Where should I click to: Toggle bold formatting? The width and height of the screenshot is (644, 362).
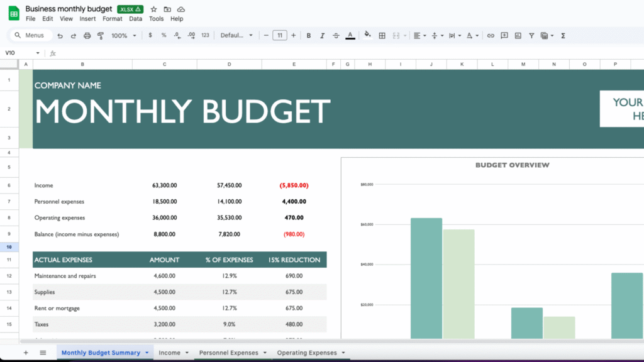point(309,36)
